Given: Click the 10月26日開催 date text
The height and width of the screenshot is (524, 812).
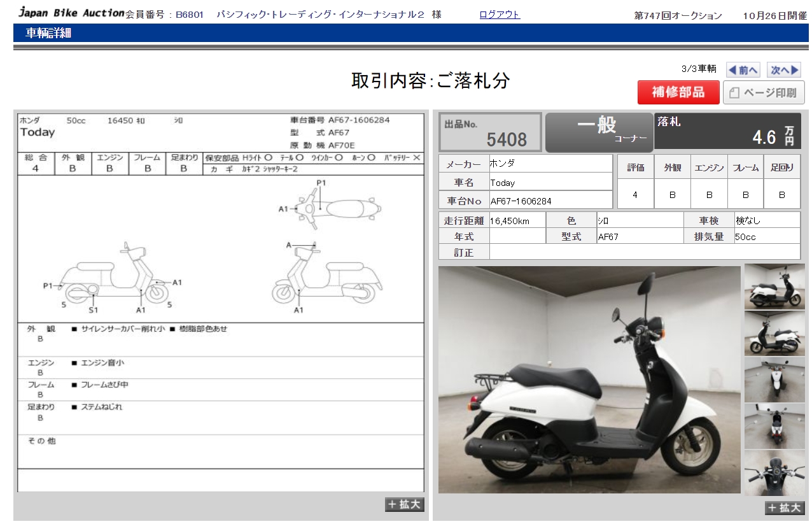Looking at the screenshot, I should (774, 15).
